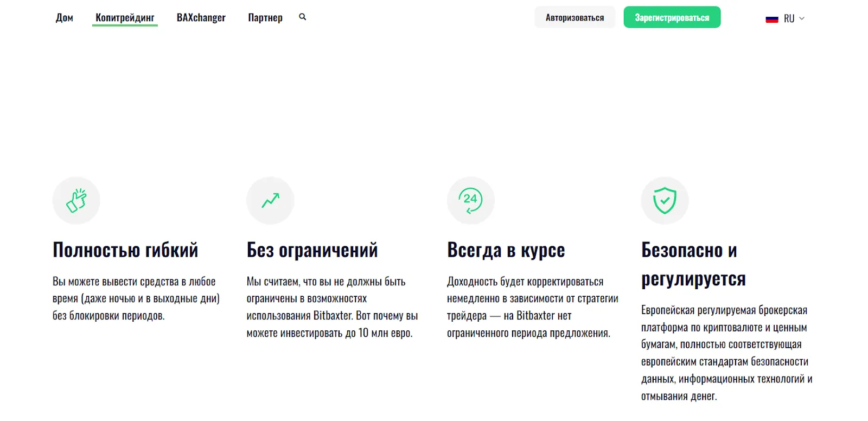
Task: Click the text about вывести средства в любое время
Action: click(x=136, y=298)
